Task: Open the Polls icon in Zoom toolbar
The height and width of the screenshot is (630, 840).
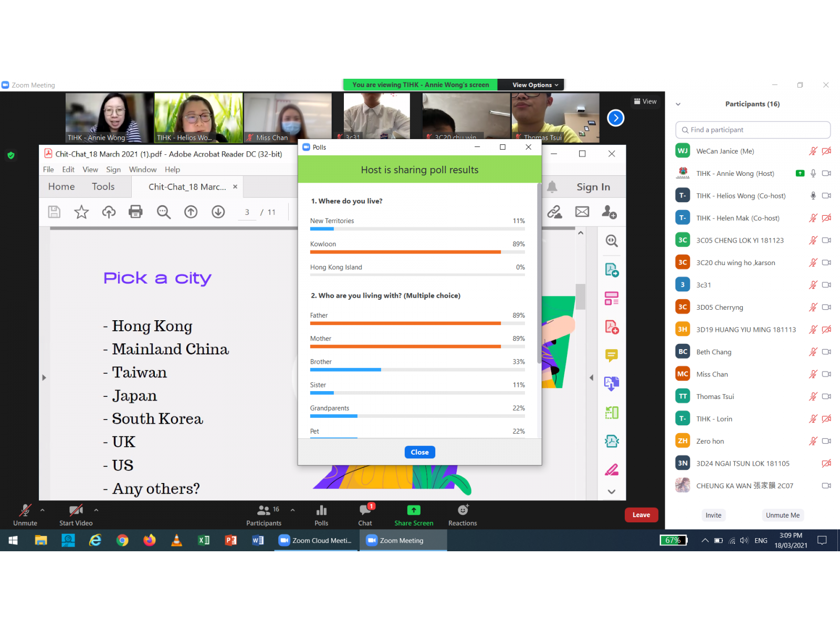Action: (321, 511)
